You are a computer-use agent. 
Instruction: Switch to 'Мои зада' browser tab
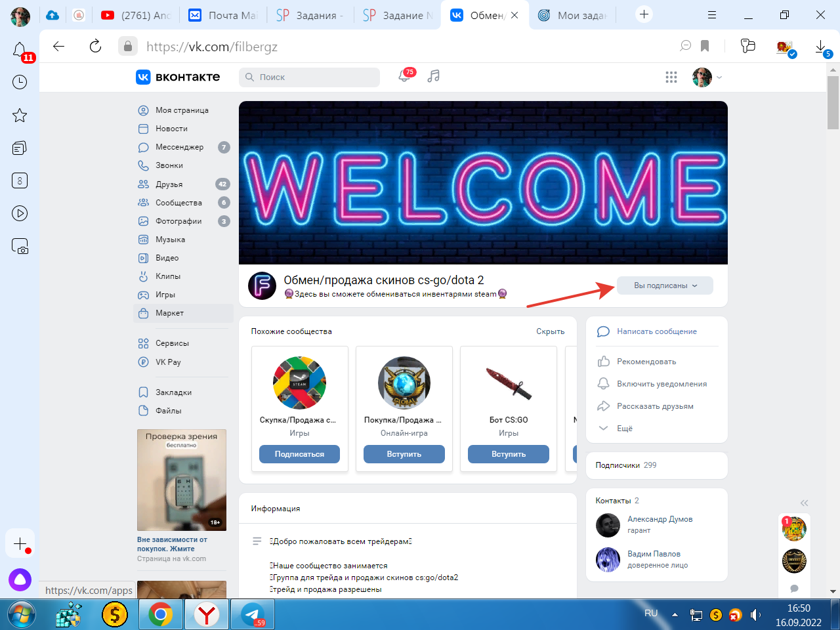pyautogui.click(x=572, y=15)
